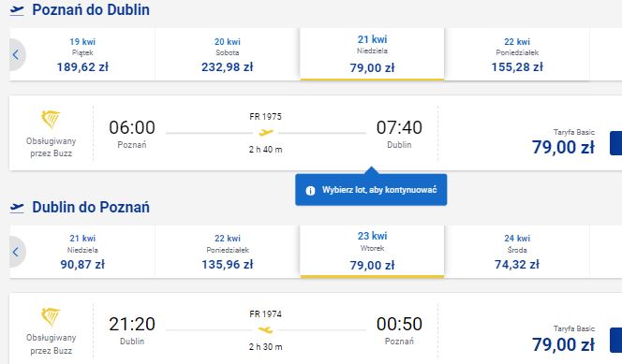Click the yellow plane icon under FR 1974
The width and height of the screenshot is (622, 364).
(x=266, y=329)
